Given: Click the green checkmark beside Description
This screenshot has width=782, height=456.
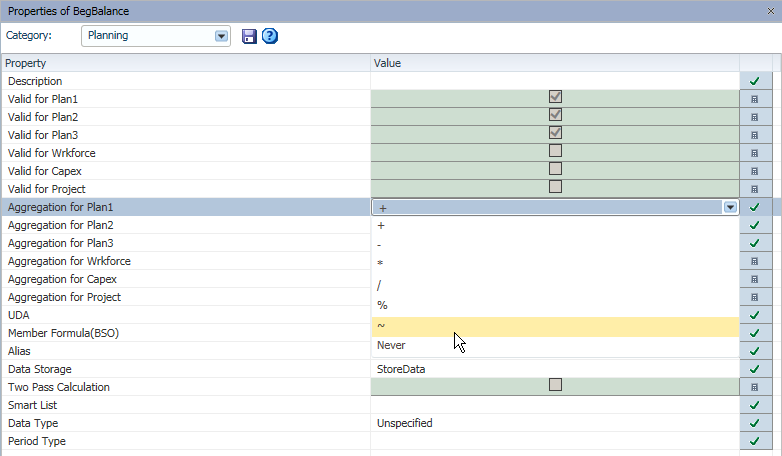Looking at the screenshot, I should 755,81.
